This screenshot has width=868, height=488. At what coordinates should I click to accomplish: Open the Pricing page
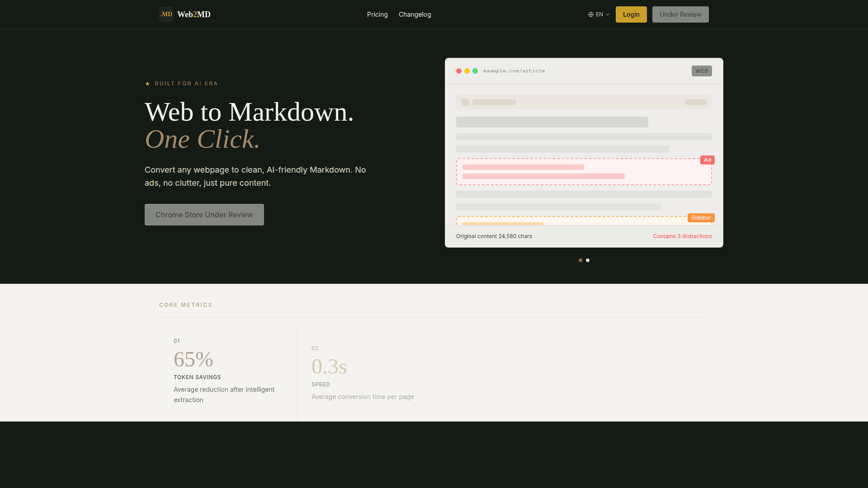[x=377, y=14]
